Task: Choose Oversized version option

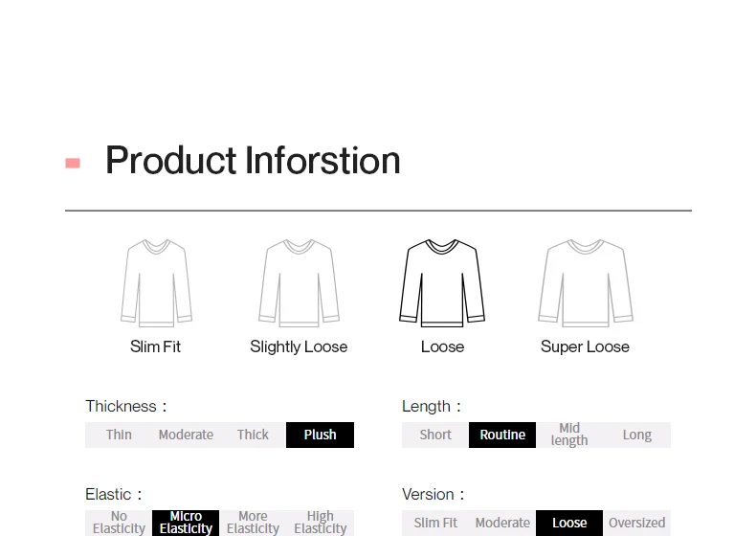Action: tap(636, 523)
